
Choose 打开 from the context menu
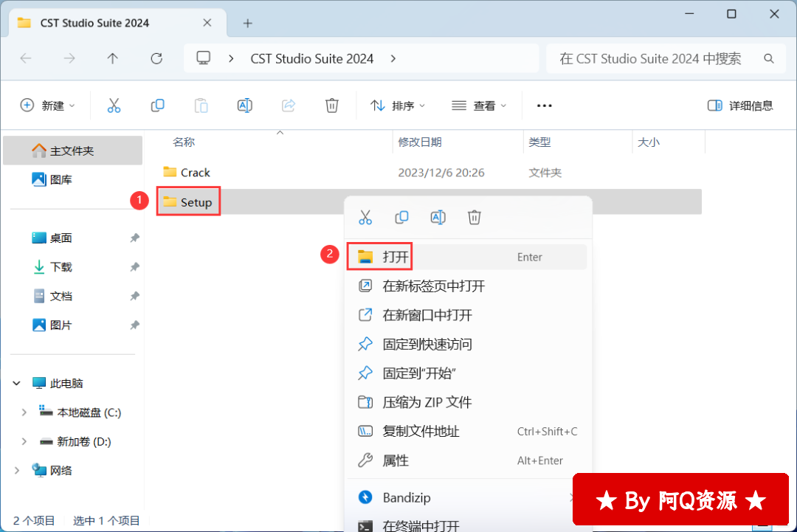pos(466,257)
